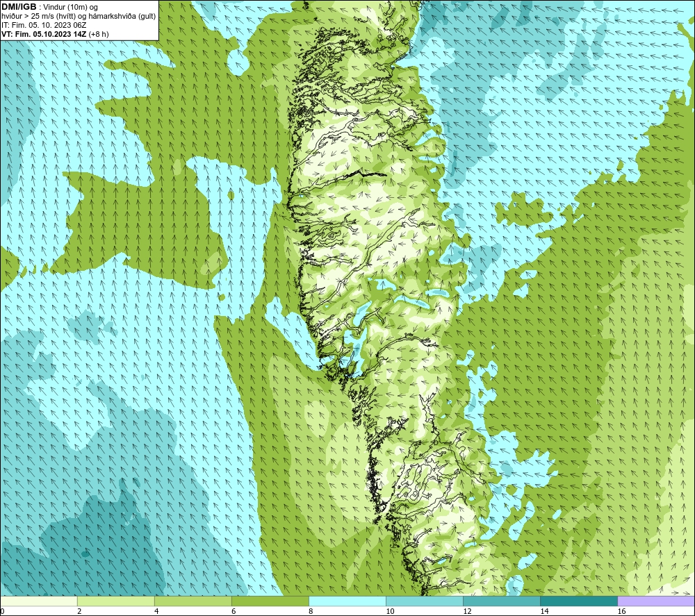
Task: Click the legend scale label 16
Action: click(x=621, y=612)
